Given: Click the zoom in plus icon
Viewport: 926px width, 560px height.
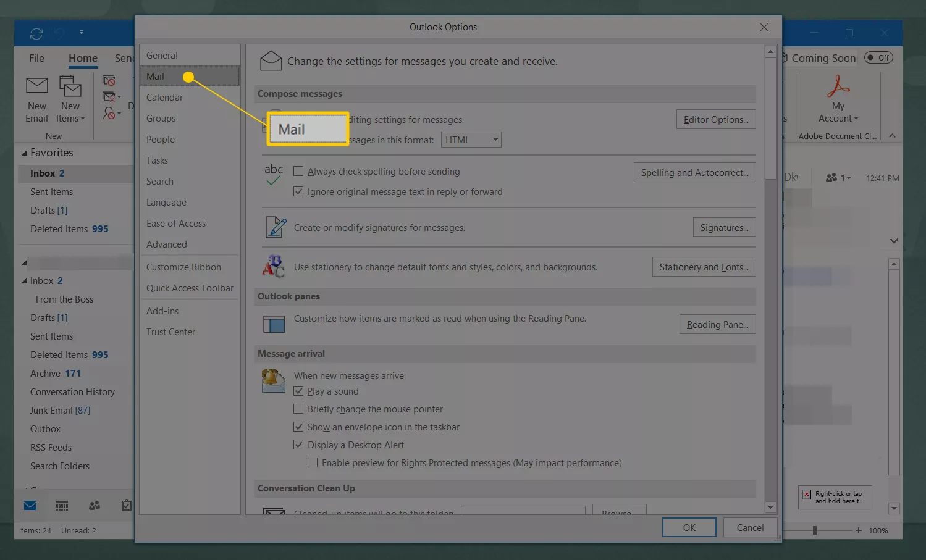Looking at the screenshot, I should (x=858, y=530).
